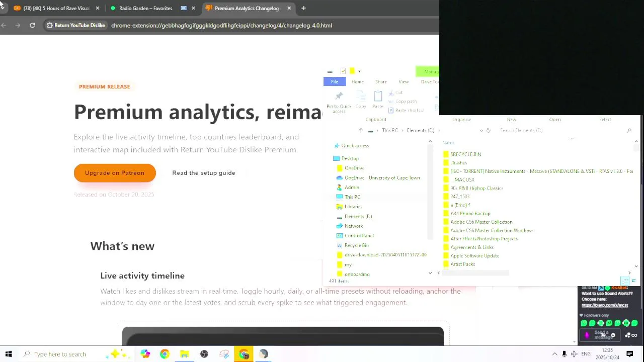The image size is (644, 362).
Task: Click the Upgrade on Patreon button
Action: [x=115, y=173]
